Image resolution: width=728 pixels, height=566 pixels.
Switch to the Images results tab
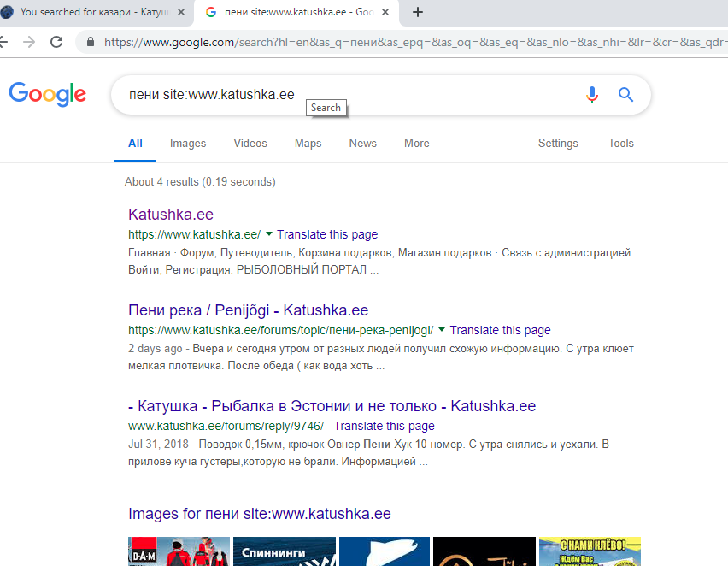(188, 144)
